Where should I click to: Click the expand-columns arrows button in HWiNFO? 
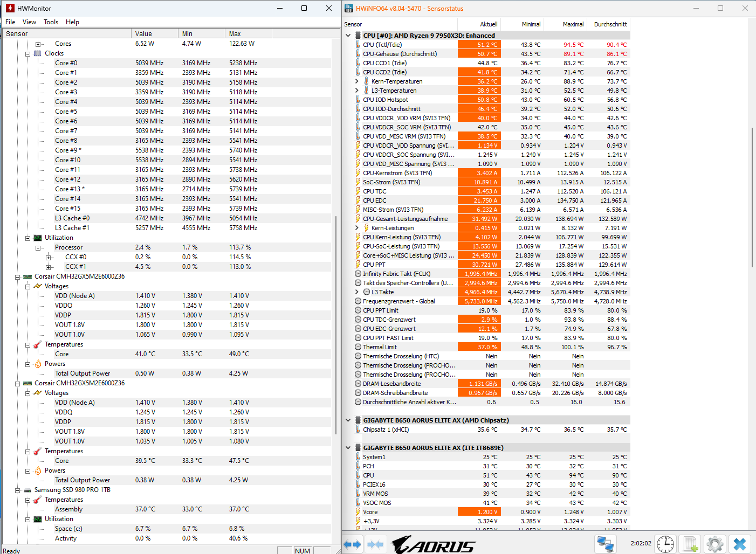click(x=353, y=544)
